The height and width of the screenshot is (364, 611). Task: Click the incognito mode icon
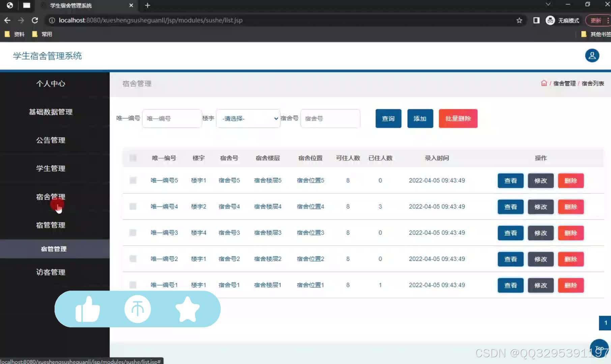[x=550, y=20]
